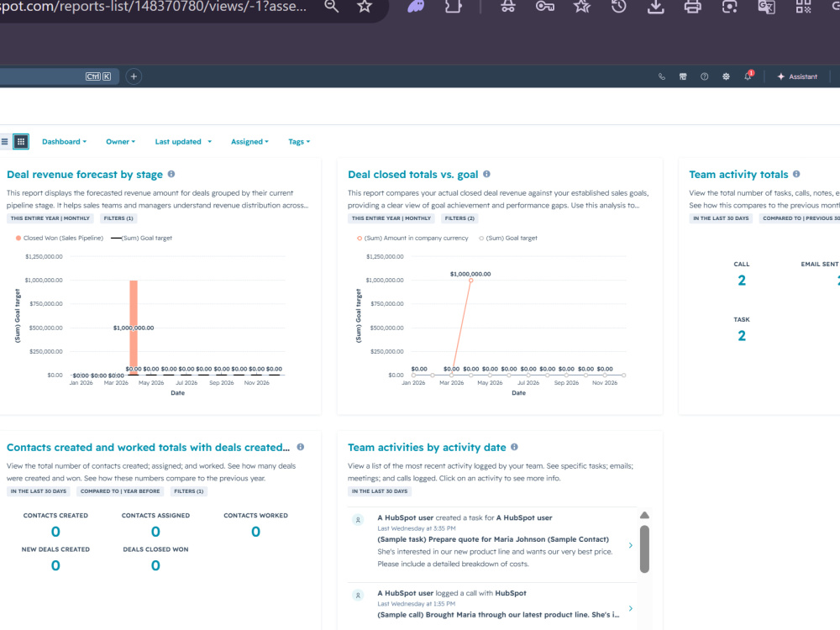Viewport: 840px width, 630px height.
Task: Click the CONTACTS ASSIGNED value 0
Action: 155,532
